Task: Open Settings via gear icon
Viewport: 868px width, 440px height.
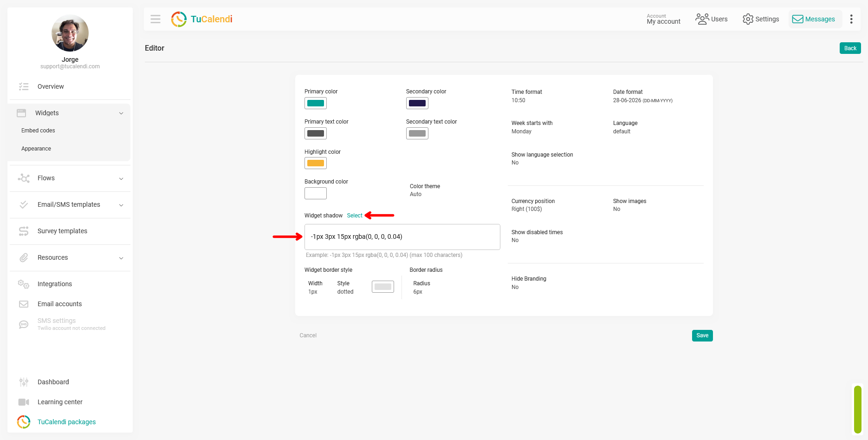Action: click(x=748, y=19)
